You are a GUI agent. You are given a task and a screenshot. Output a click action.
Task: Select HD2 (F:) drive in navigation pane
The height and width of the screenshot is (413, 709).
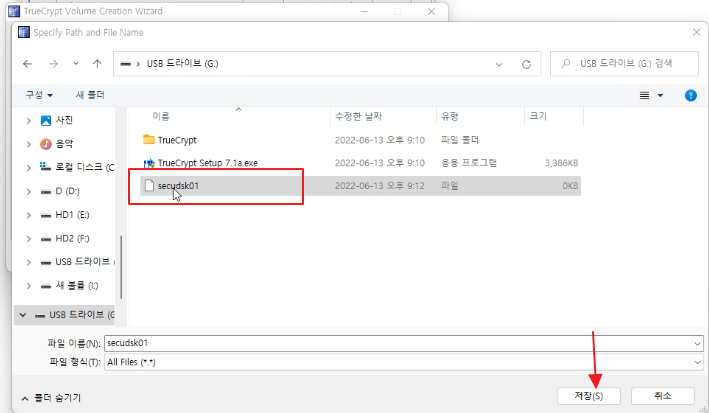tap(72, 238)
